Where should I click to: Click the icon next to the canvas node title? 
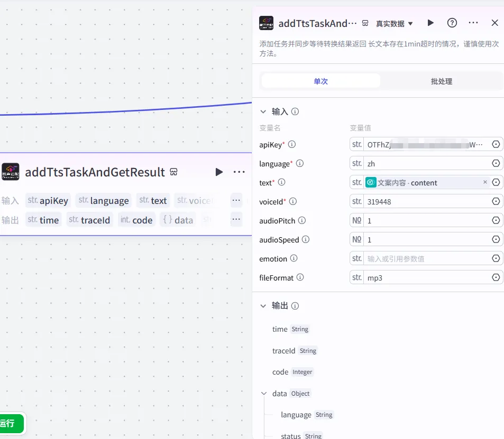tap(173, 172)
